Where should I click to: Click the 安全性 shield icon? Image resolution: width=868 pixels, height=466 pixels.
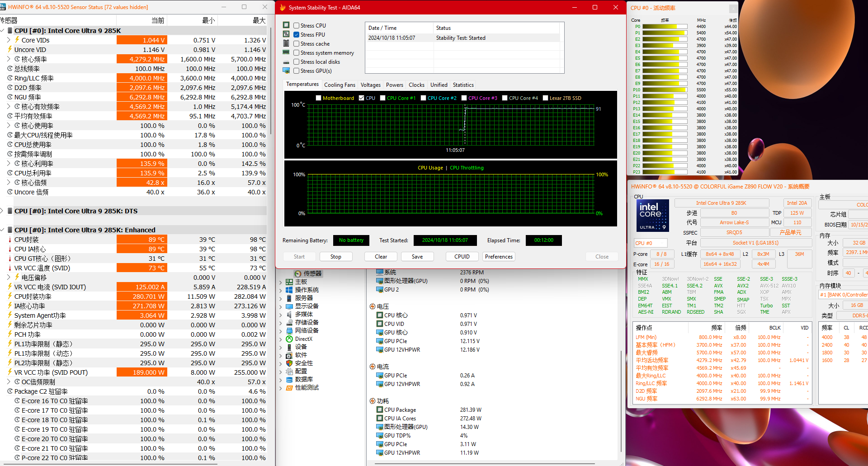click(x=289, y=363)
